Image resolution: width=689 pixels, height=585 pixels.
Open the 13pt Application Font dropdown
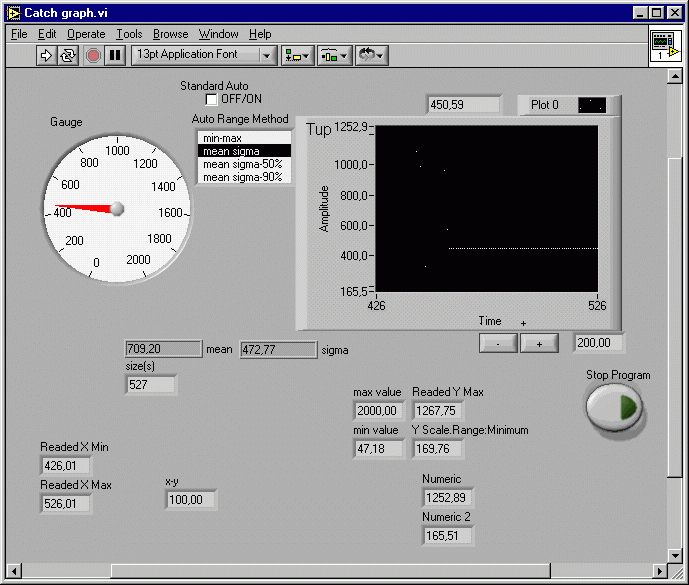coord(204,55)
